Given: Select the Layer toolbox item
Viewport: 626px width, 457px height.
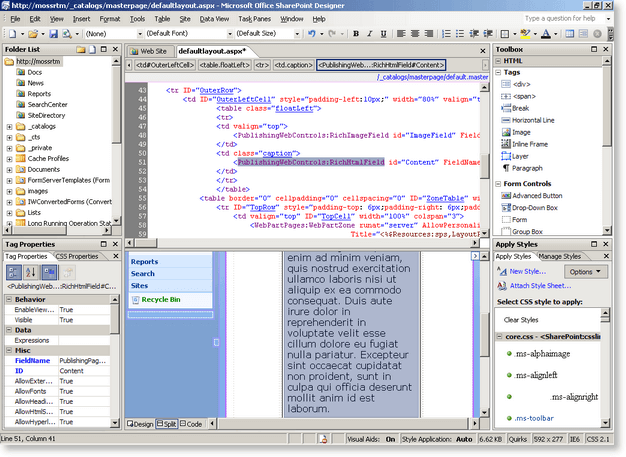Looking at the screenshot, I should click(515, 156).
